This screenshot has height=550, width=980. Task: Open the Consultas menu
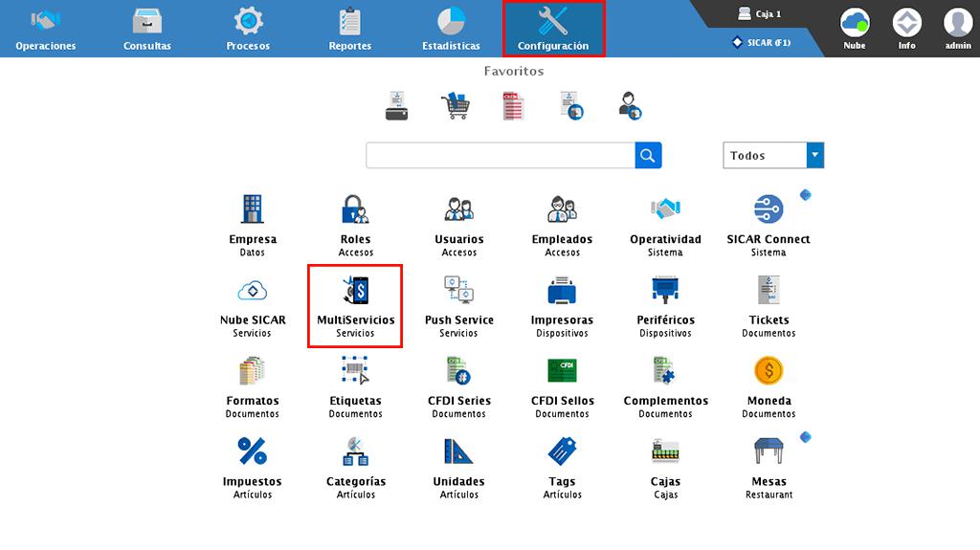coord(146,29)
